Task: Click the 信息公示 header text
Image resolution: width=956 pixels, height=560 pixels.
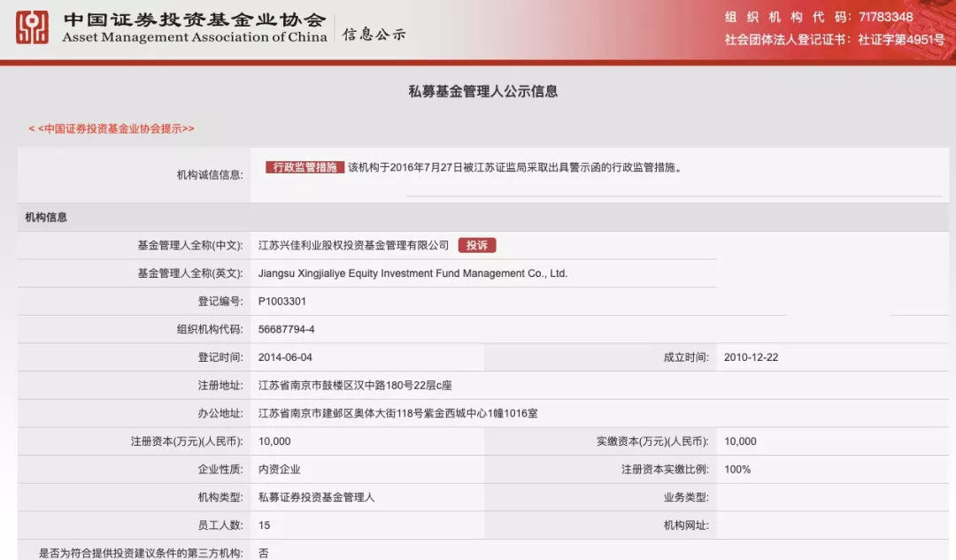Action: pos(374,35)
